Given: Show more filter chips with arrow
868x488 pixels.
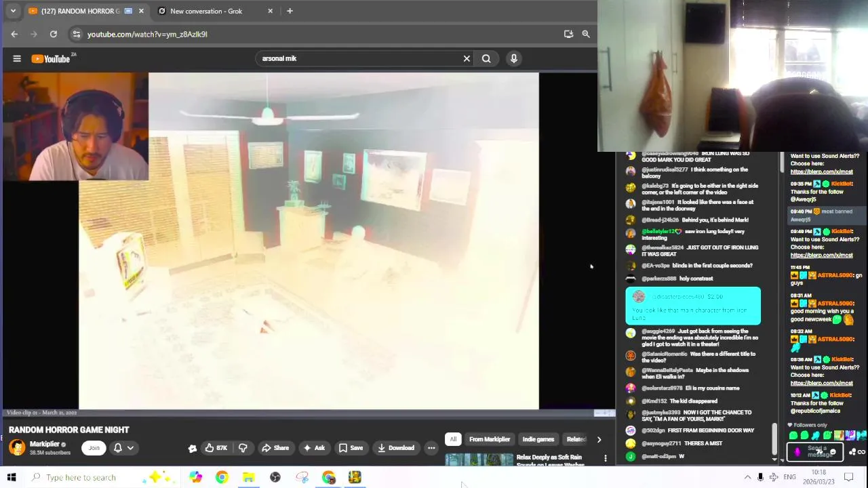Looking at the screenshot, I should (x=599, y=439).
